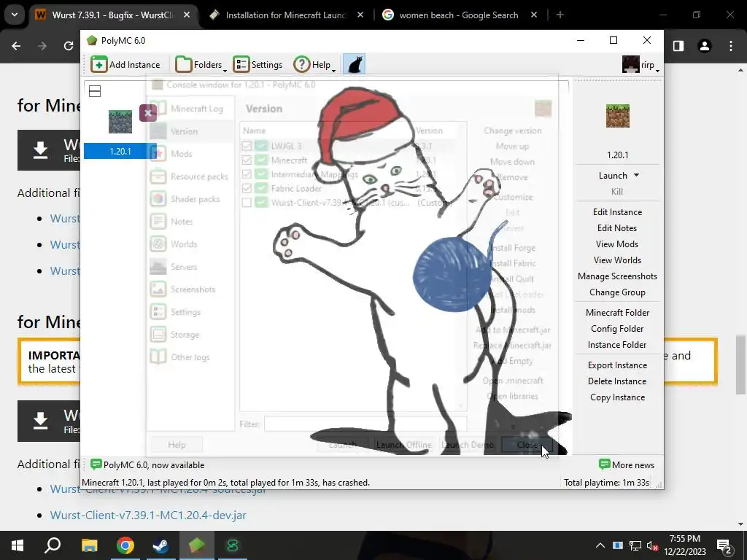747x560 pixels.
Task: Show hidden system tray icons
Action: click(600, 545)
